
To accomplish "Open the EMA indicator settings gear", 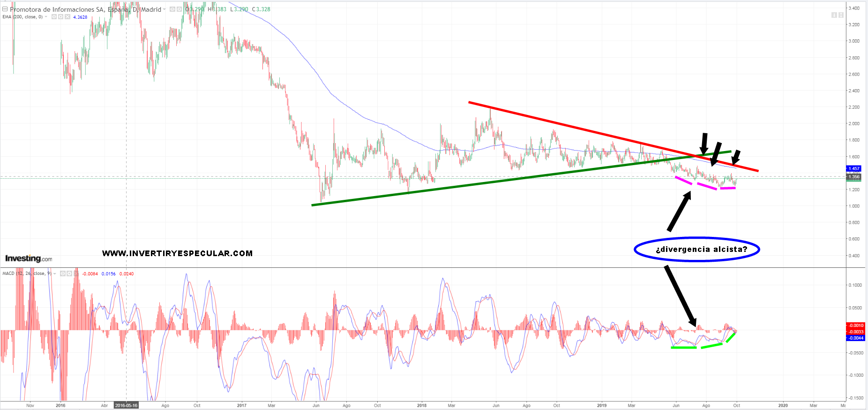I will (x=60, y=17).
